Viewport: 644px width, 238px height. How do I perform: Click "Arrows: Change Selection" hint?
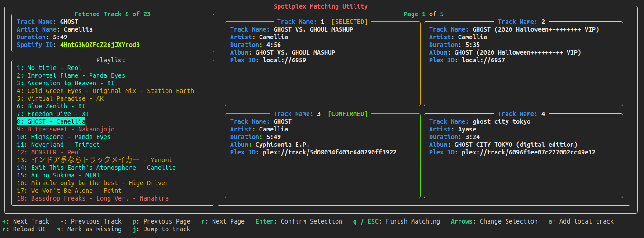tap(494, 221)
